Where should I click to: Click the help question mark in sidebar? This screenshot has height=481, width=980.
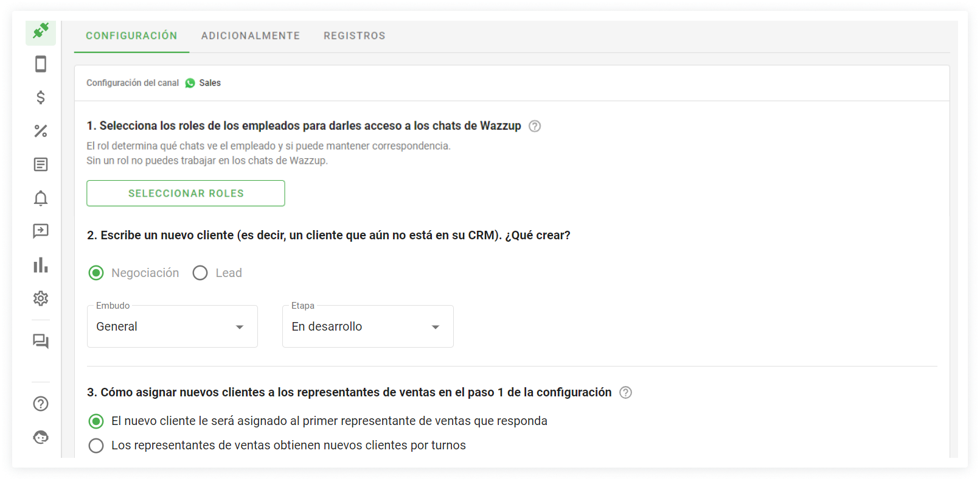pos(41,404)
